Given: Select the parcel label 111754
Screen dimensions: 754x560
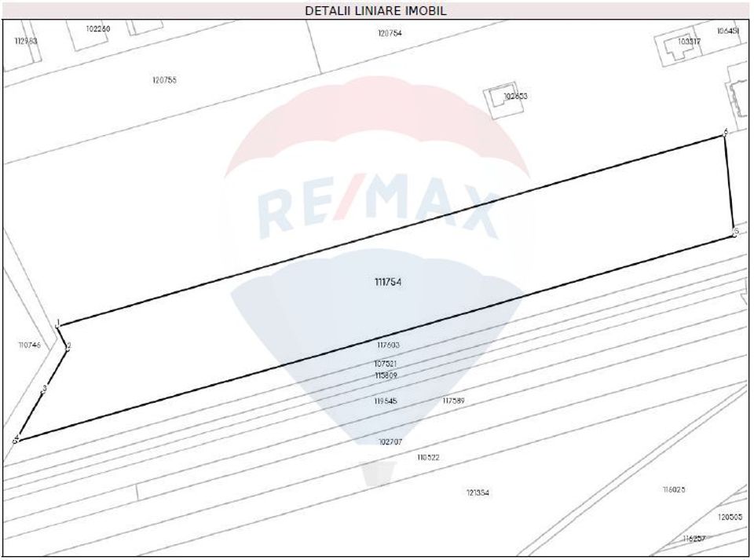Looking at the screenshot, I should click(387, 280).
